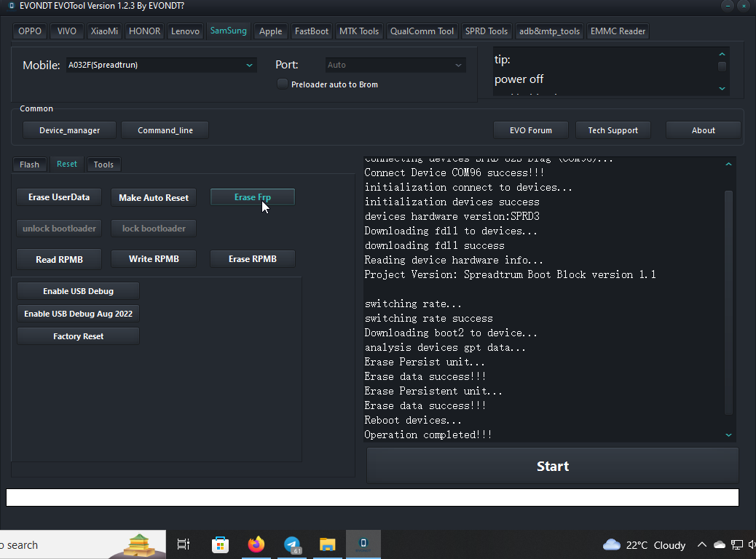Open the FastBoot tab

point(312,31)
